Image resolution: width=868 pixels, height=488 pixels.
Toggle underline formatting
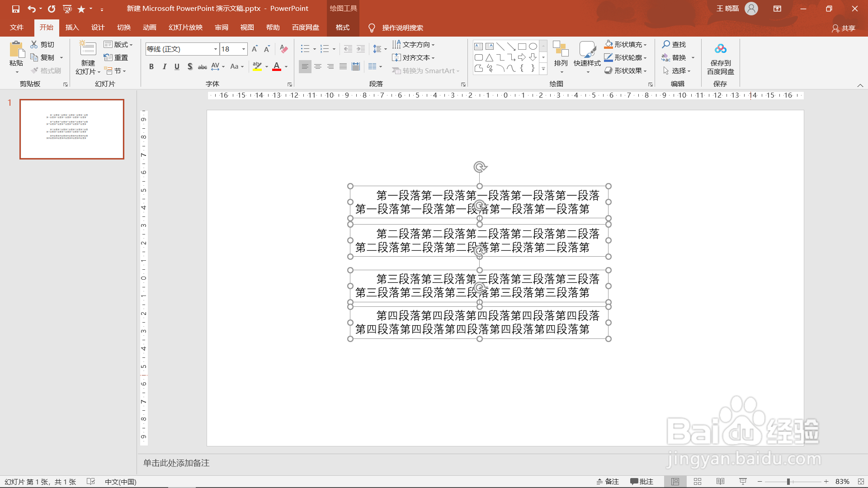click(x=177, y=66)
